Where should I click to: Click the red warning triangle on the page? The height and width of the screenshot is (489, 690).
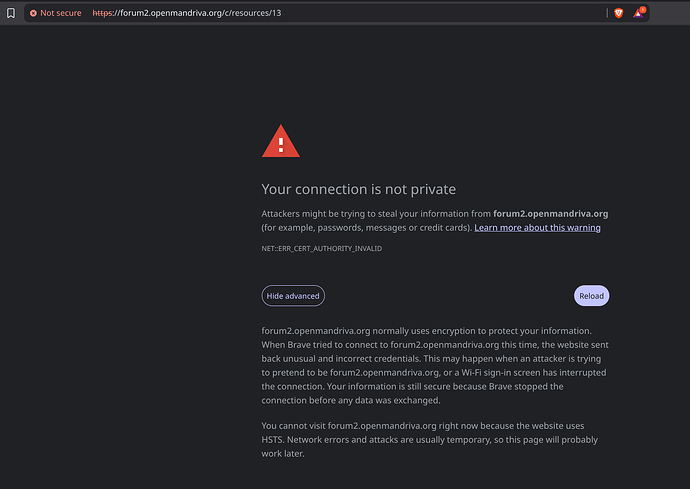click(281, 143)
